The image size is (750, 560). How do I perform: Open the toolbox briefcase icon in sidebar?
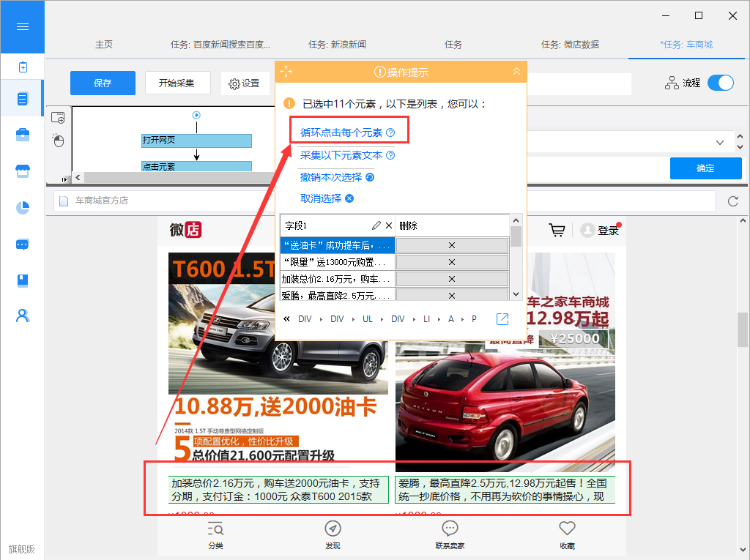(23, 135)
